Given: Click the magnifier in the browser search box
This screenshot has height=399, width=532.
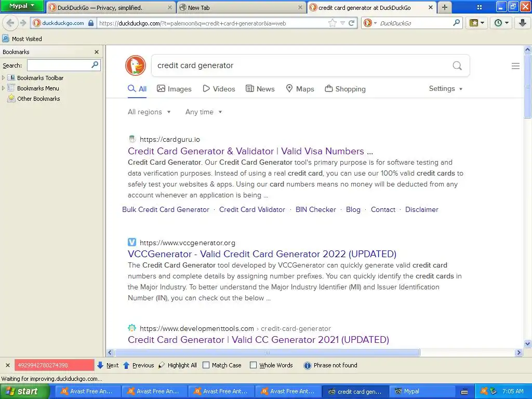Looking at the screenshot, I should [456, 23].
